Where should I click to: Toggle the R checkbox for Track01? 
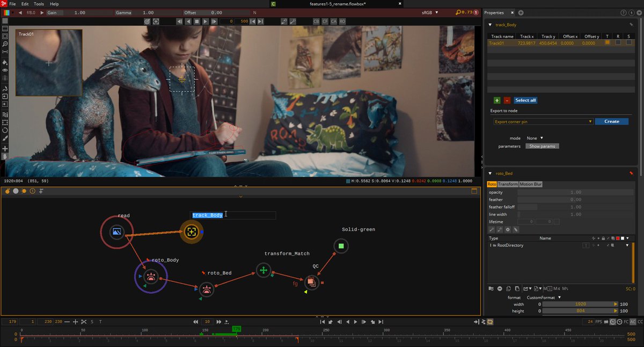point(618,42)
